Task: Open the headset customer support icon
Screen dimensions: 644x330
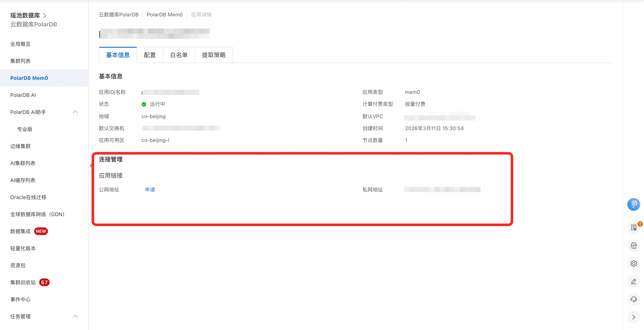Action: 634,299
